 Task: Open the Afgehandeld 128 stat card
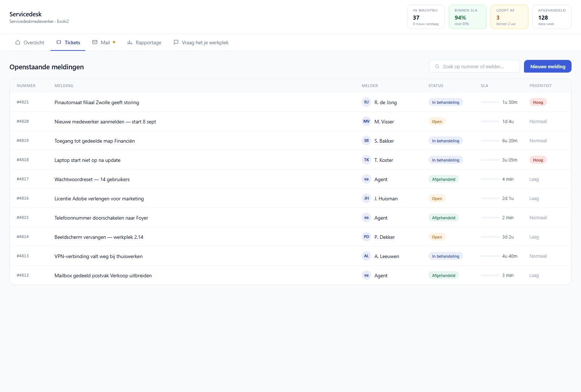click(x=552, y=17)
